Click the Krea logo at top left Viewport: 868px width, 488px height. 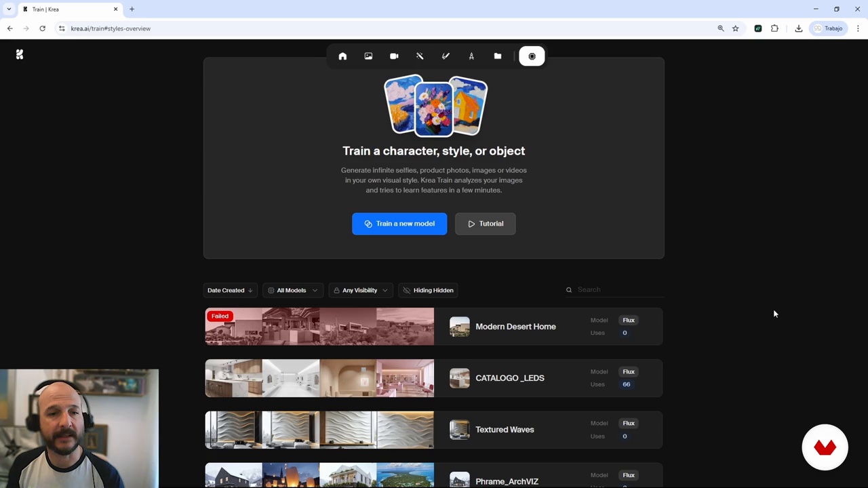pos(20,54)
